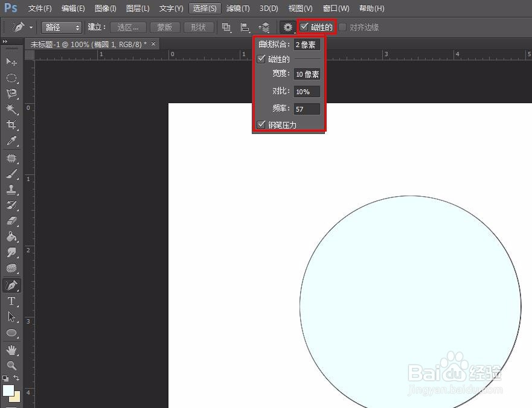Select the Polygonal Lasso tool
The height and width of the screenshot is (408, 532).
click(x=11, y=94)
